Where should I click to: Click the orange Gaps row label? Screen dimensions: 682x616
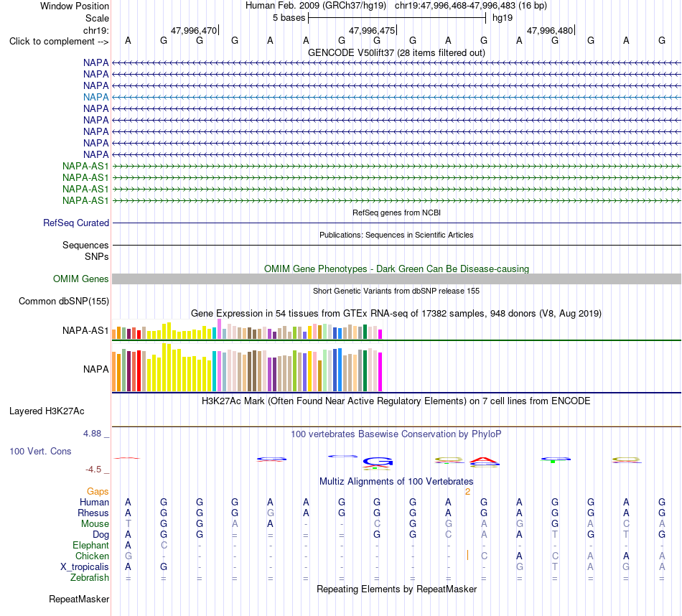[x=98, y=492]
